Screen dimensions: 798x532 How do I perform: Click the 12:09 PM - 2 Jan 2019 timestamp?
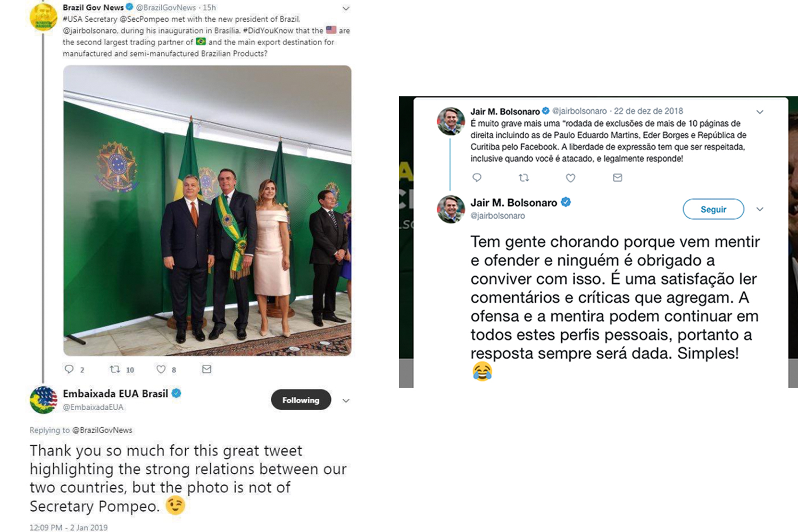click(69, 527)
